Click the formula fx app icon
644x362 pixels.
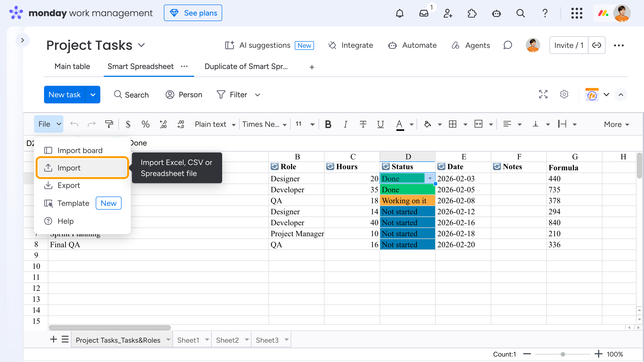pyautogui.click(x=592, y=94)
